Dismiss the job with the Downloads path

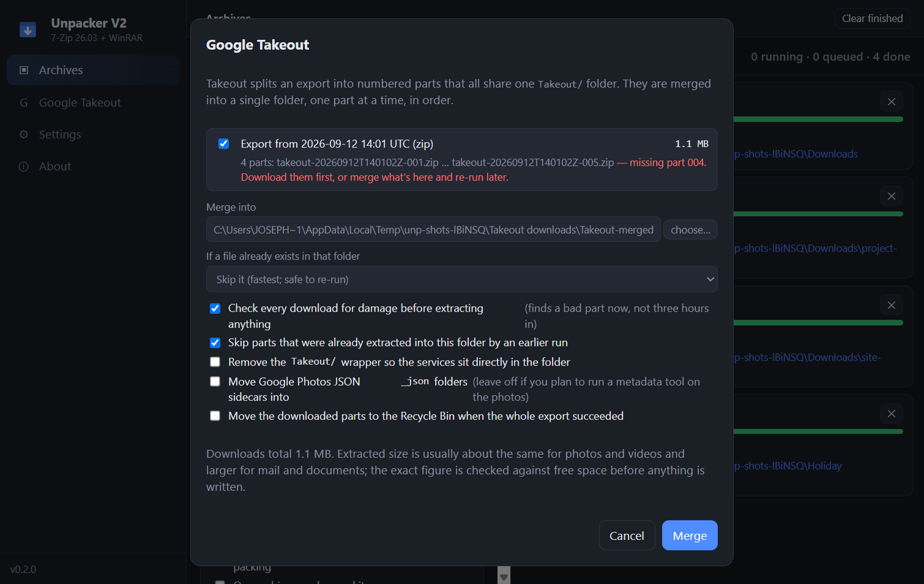pyautogui.click(x=891, y=102)
